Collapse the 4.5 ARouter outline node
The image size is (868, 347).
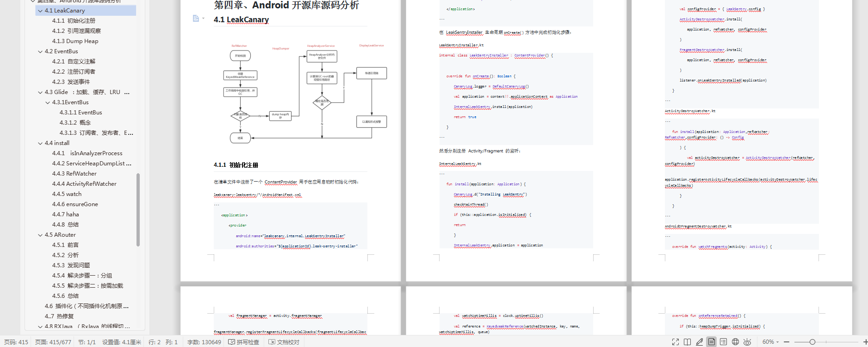pos(40,235)
